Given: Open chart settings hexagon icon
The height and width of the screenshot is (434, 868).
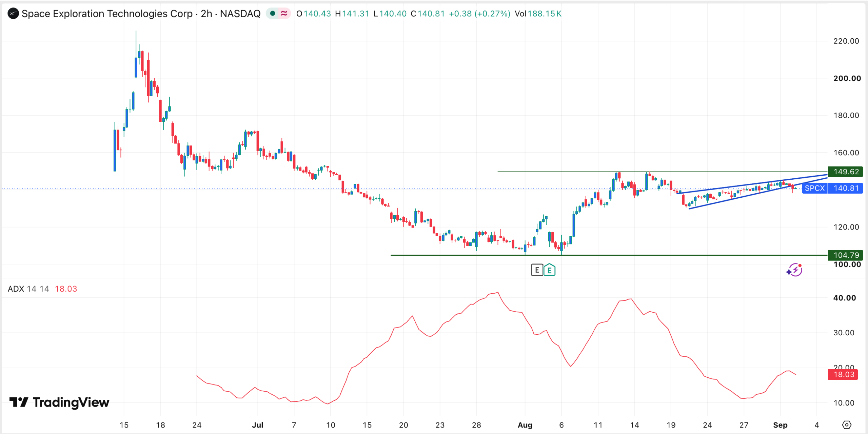Looking at the screenshot, I should tap(847, 425).
